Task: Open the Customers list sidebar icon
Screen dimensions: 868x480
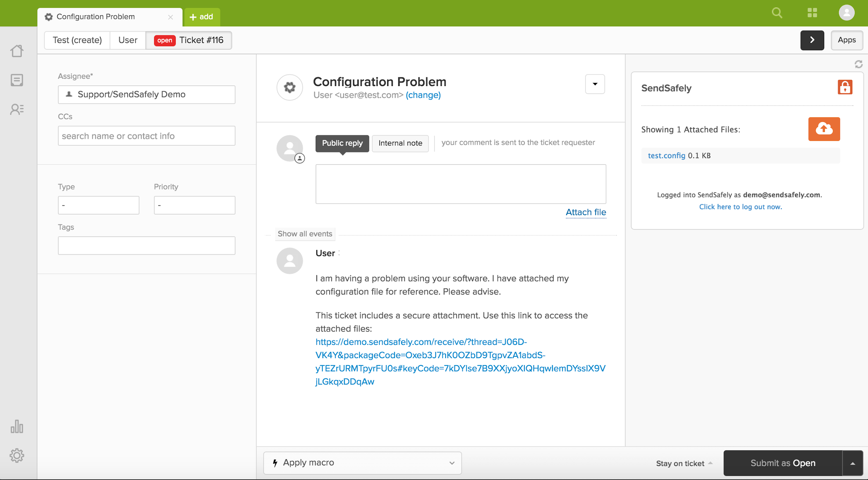Action: point(17,109)
